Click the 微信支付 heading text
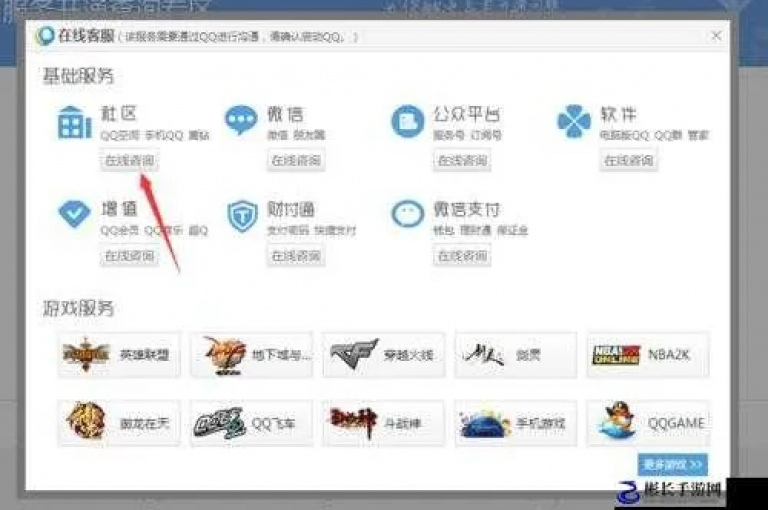This screenshot has width=768, height=510. pos(467,209)
